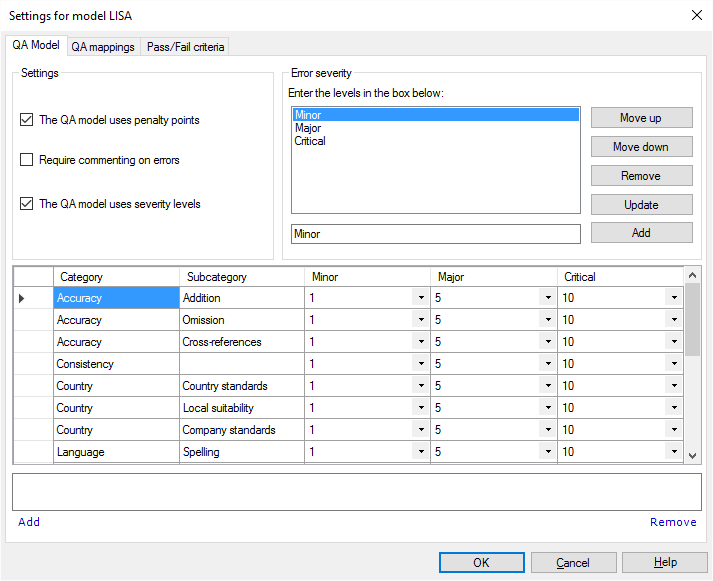This screenshot has width=713, height=581.
Task: Select Critical in the severity list
Action: tap(310, 141)
